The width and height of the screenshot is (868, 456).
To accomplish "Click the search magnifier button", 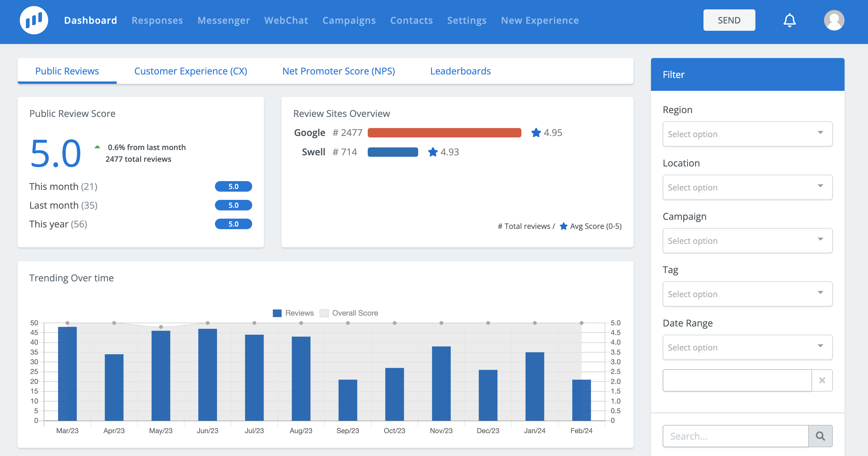I will click(820, 436).
